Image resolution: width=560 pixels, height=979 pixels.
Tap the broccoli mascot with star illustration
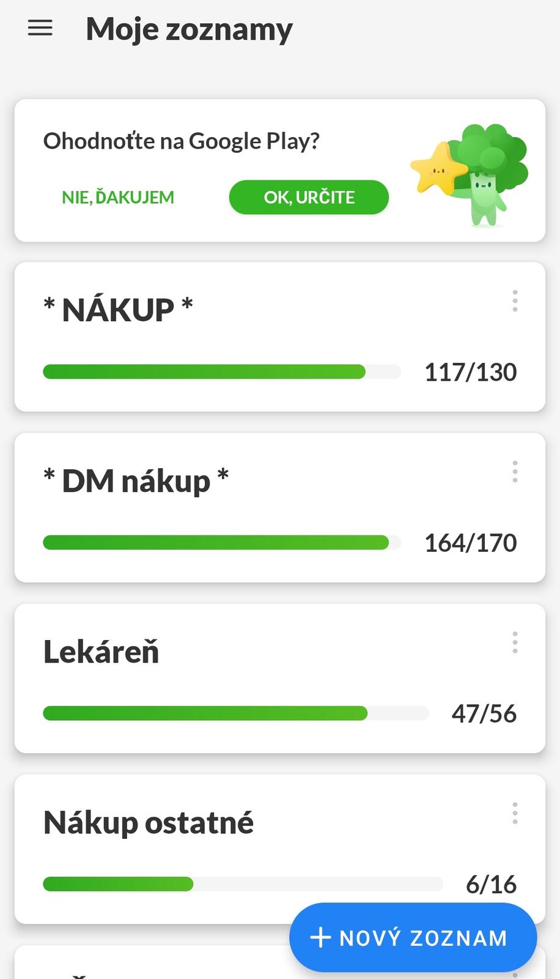[470, 174]
